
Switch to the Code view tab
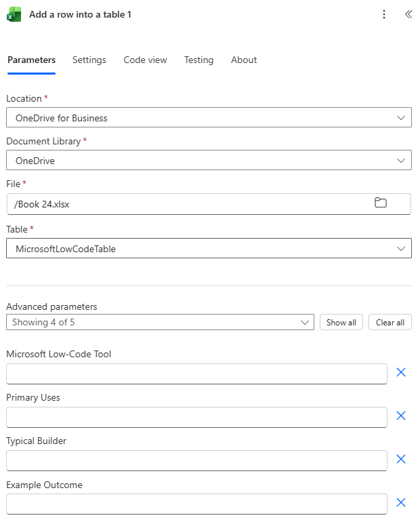pyautogui.click(x=145, y=60)
